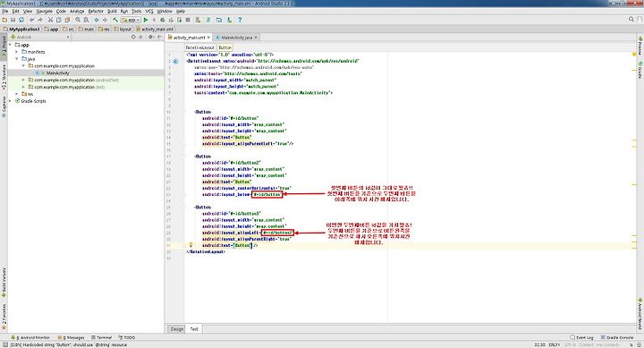
Task: Click the Make Project hammer icon
Action: click(115, 20)
